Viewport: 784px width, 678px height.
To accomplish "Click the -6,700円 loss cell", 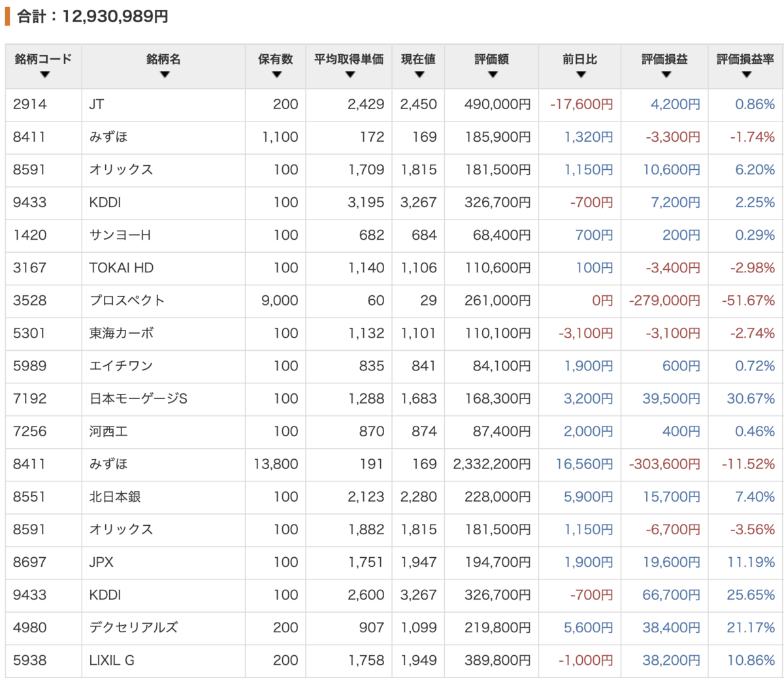I will coord(673,529).
